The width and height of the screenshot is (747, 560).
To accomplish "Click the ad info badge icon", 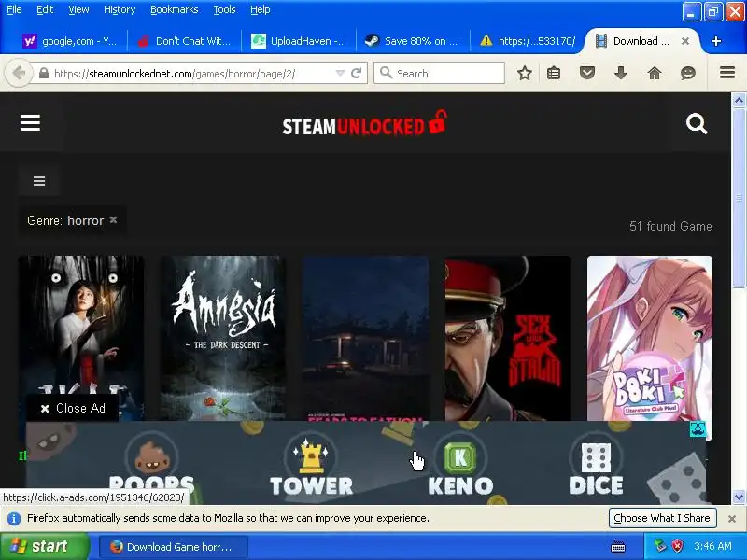I will pyautogui.click(x=698, y=429).
